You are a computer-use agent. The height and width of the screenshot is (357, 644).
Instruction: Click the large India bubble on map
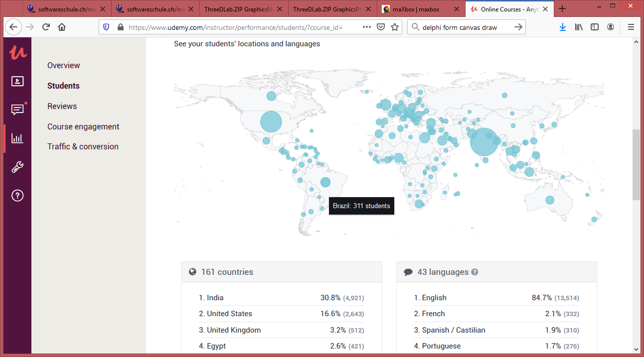click(483, 142)
